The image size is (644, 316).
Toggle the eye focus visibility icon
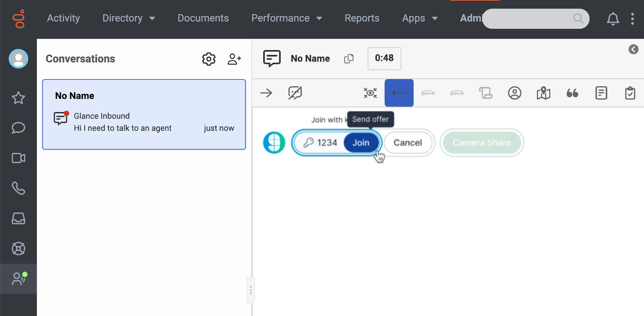pyautogui.click(x=370, y=93)
